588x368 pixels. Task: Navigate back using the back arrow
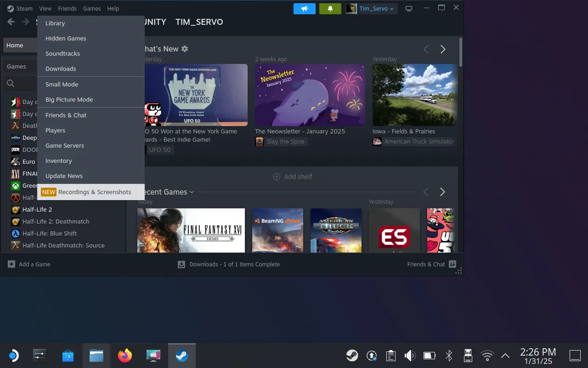(x=10, y=22)
